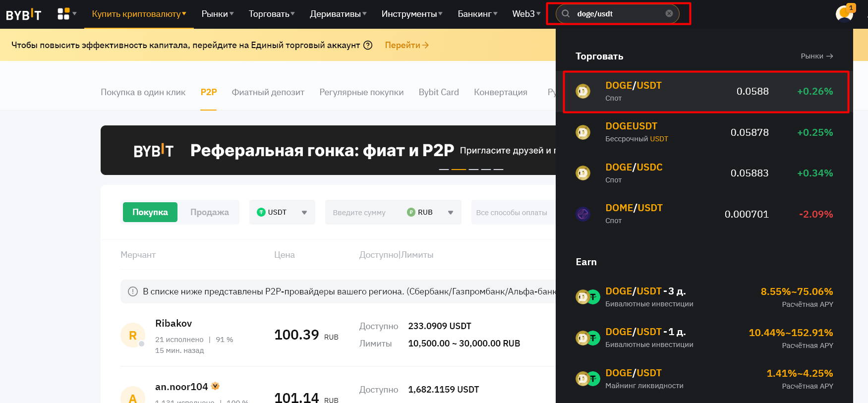Expand the Web3 header menu
The height and width of the screenshot is (403, 868).
pyautogui.click(x=526, y=14)
